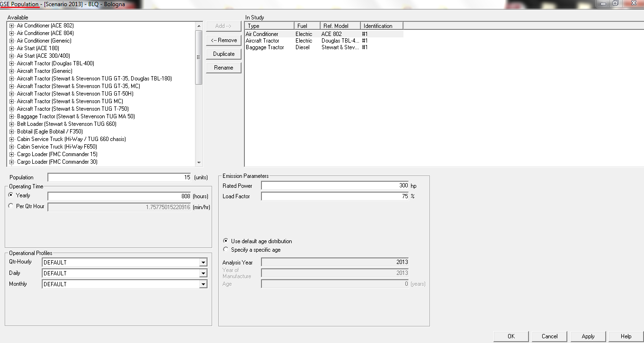Expand Air Start (ACE 300/400) node
644x343 pixels.
(12, 56)
